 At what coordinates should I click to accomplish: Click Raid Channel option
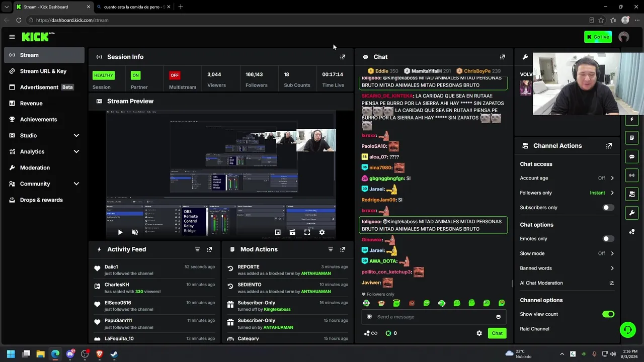[x=535, y=329]
